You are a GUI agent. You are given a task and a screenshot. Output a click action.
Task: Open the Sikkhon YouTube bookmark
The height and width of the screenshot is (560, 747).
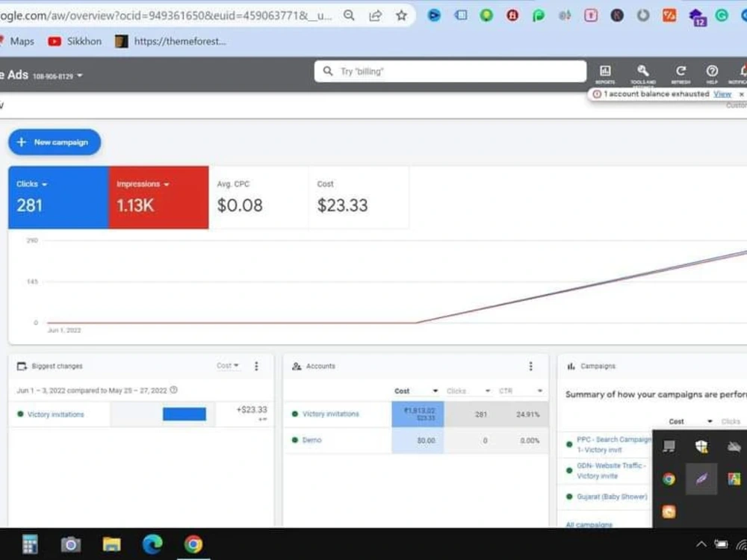pos(75,41)
